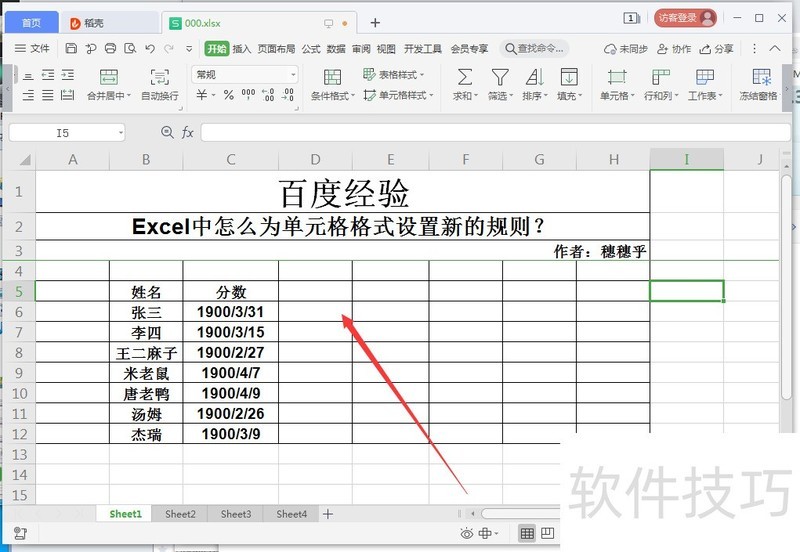Open number format combo box showing 常规
Image resolution: width=800 pixels, height=552 pixels.
(x=245, y=74)
